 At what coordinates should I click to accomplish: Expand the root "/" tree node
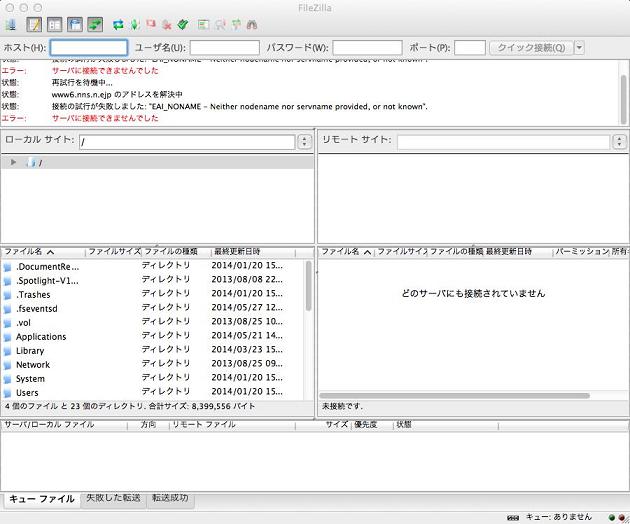click(x=14, y=162)
